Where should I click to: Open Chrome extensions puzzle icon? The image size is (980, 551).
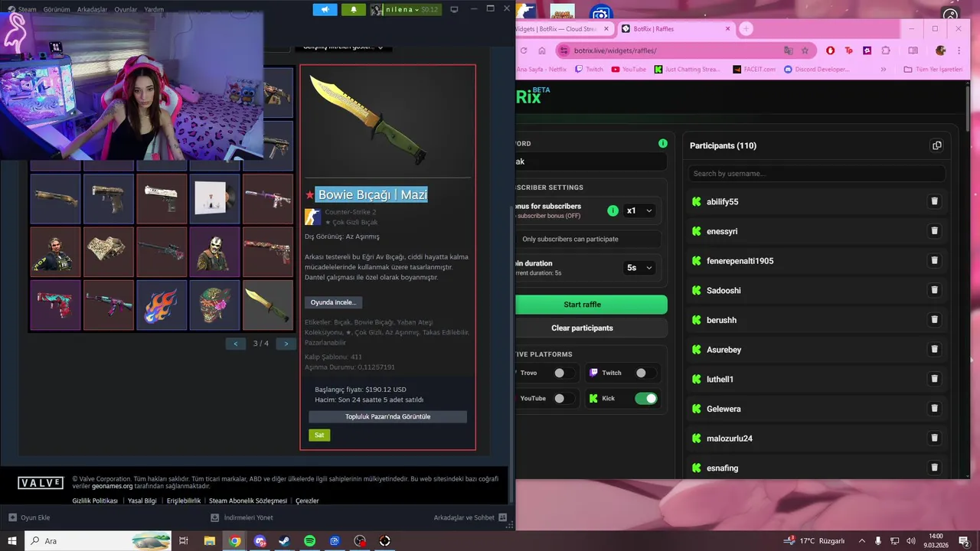886,51
